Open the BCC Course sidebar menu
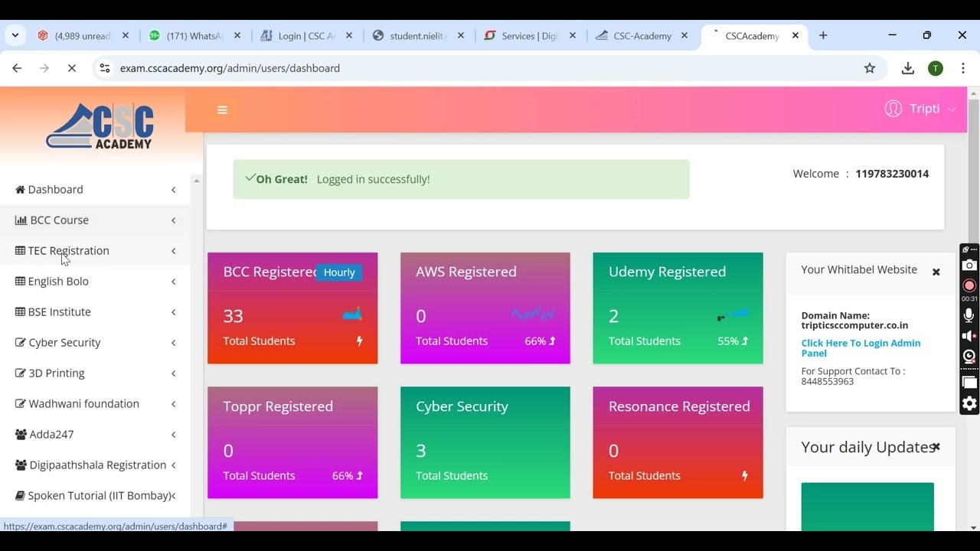Viewport: 980px width, 551px height. 95,220
